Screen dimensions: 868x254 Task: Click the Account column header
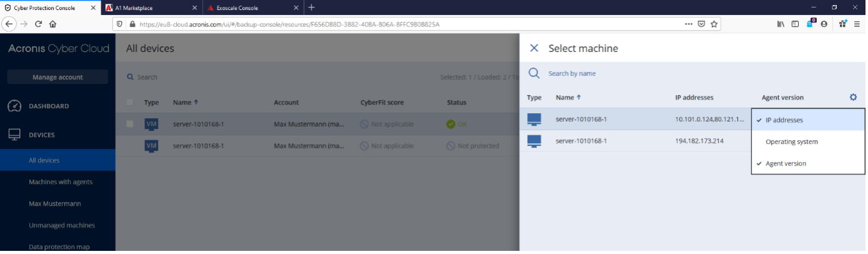[286, 102]
